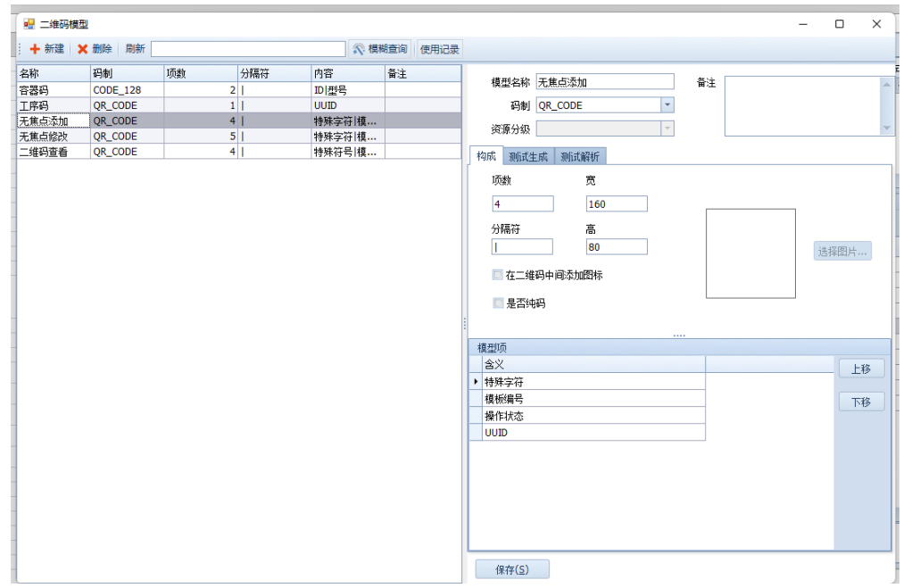Select the 容器码 row in the list
Viewport: 903px width, 588px height.
pos(54,90)
